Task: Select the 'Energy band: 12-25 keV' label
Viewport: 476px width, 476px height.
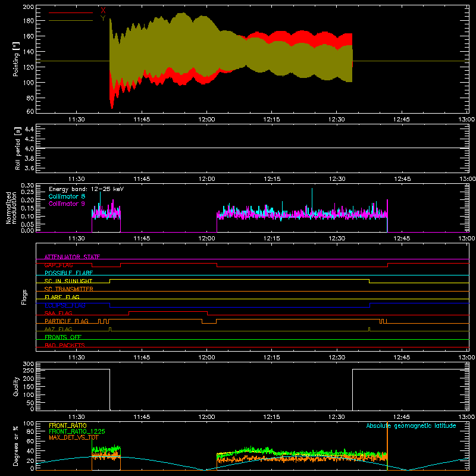Action: point(86,189)
